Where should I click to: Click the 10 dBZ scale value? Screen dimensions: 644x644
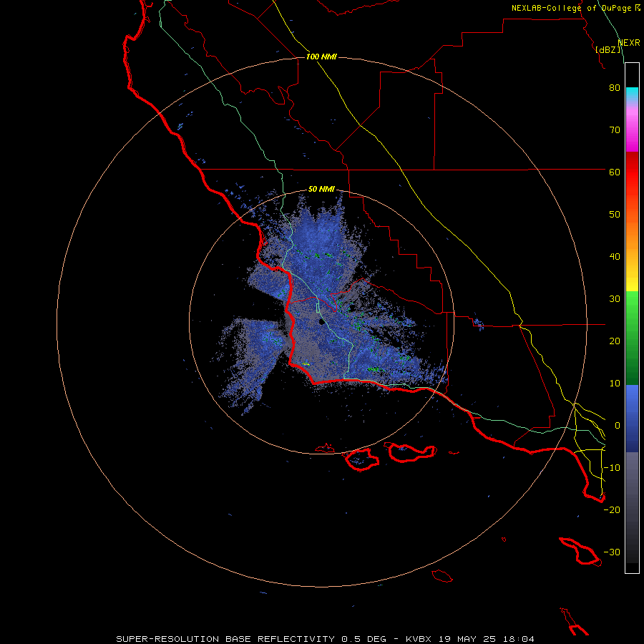coord(615,384)
